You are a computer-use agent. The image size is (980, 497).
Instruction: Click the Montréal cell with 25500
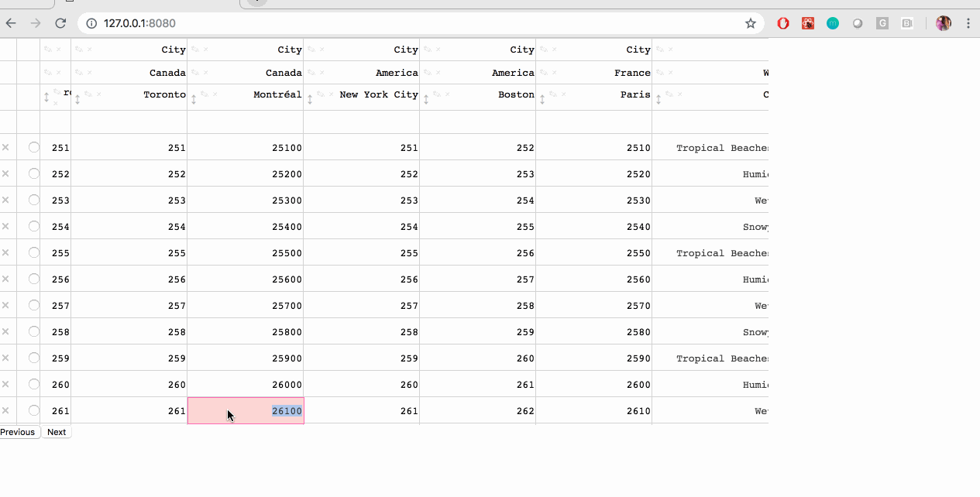tap(246, 252)
